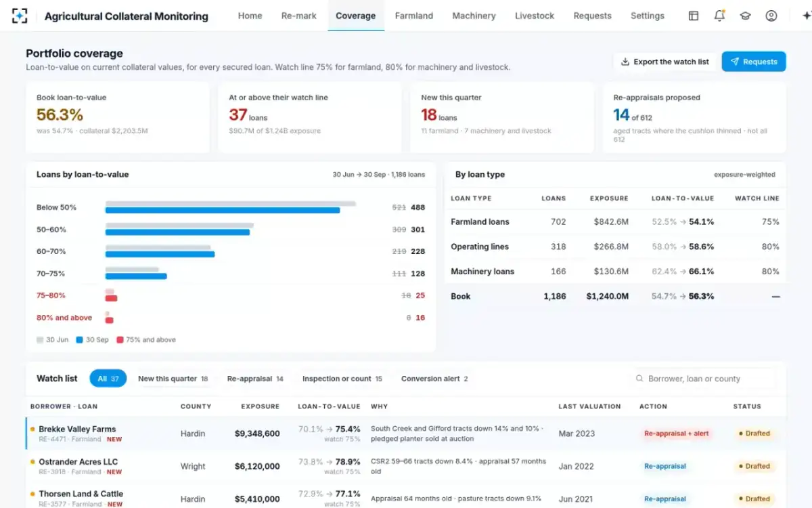Open Brekke Valley Farms borrower row
This screenshot has height=508, width=812.
[406, 433]
